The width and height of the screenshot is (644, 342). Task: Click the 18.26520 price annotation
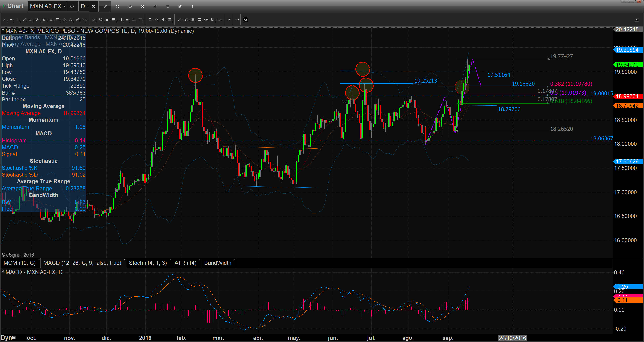pos(561,129)
